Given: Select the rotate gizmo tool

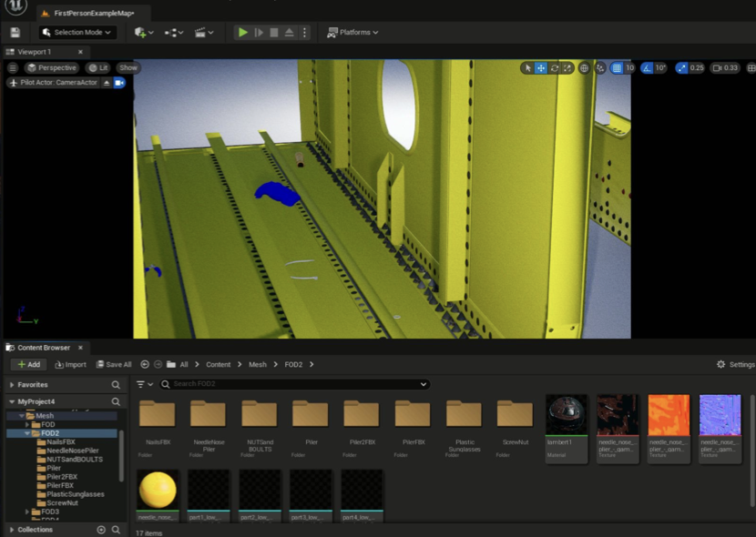Looking at the screenshot, I should click(554, 68).
